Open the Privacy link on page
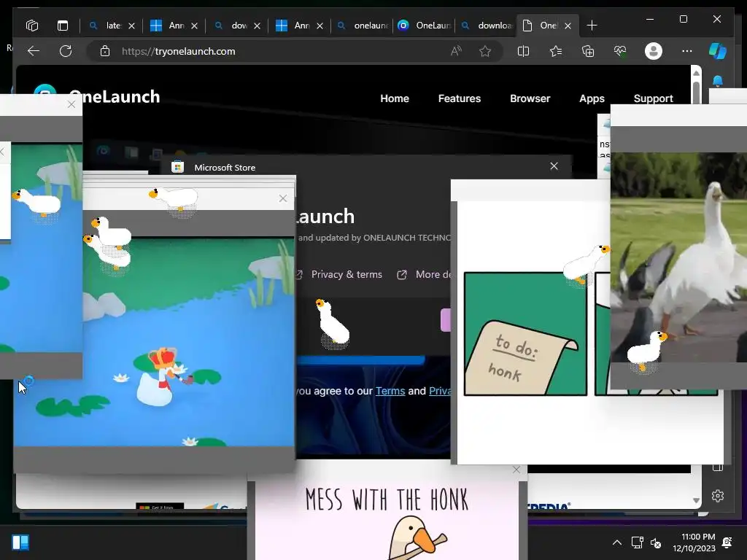 [x=440, y=391]
